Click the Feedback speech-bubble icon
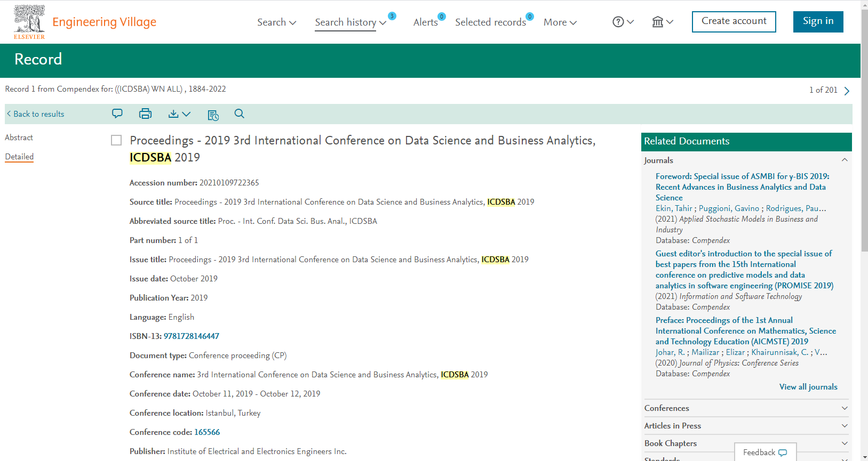Viewport: 868px width, 461px height. click(x=783, y=452)
